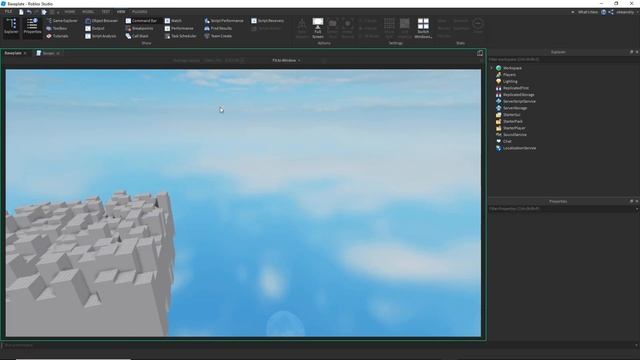
Task: Open Script Performance window
Action: point(224,20)
